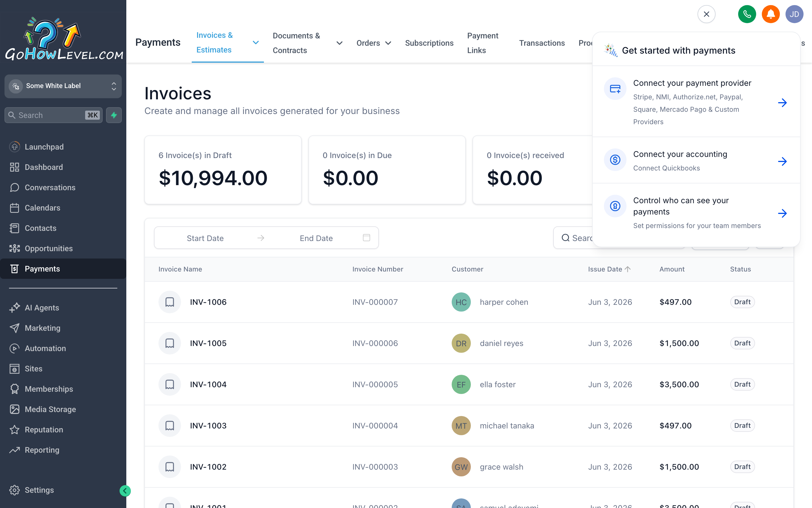Screen dimensions: 812x508
Task: Click the HC customer avatar
Action: point(461,302)
